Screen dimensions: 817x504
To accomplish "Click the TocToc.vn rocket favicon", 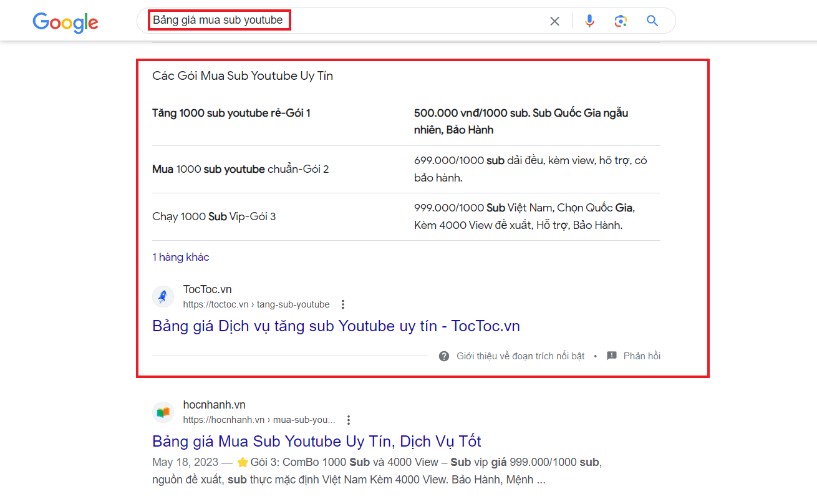I will 163,296.
